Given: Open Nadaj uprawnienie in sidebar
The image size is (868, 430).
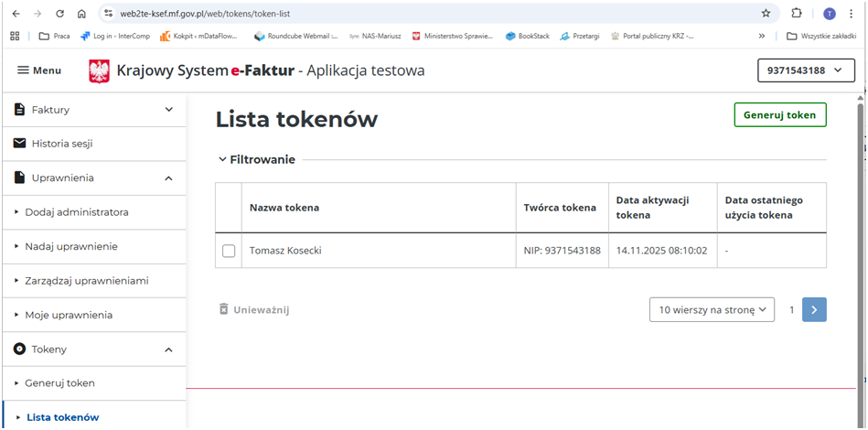Looking at the screenshot, I should tap(71, 246).
